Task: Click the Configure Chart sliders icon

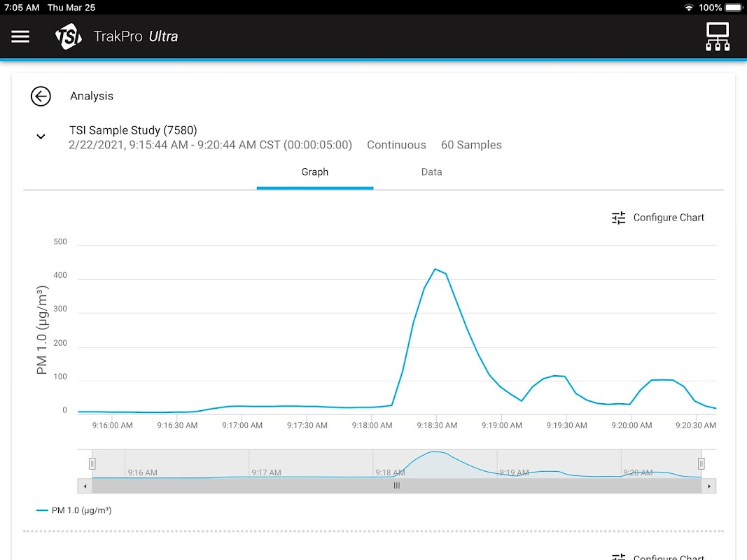Action: click(618, 218)
